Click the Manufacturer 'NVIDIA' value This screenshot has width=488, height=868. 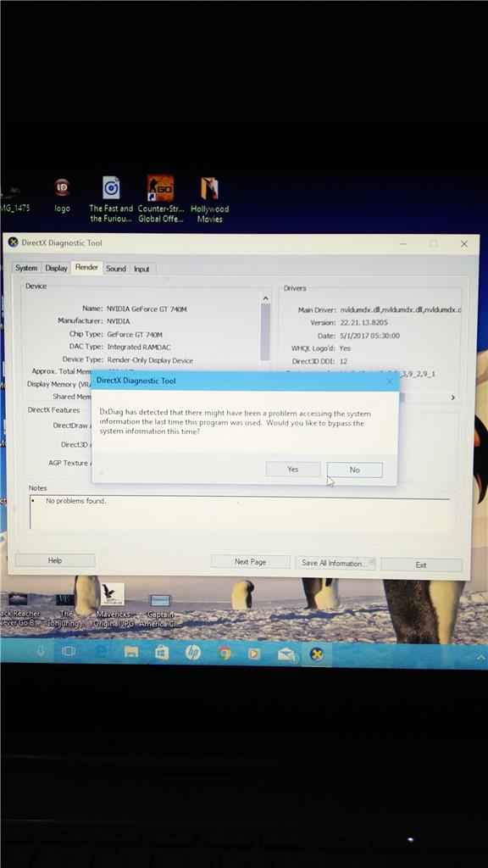[x=119, y=321]
